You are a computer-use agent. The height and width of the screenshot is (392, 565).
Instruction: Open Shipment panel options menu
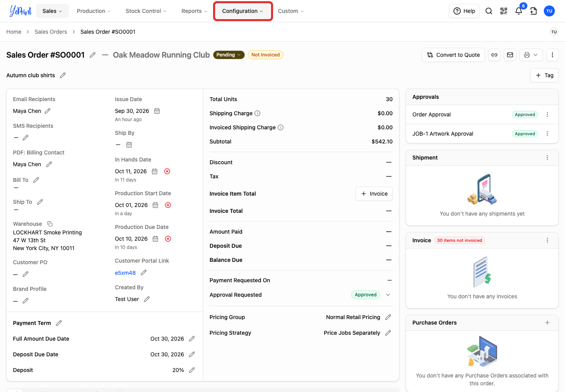click(547, 158)
